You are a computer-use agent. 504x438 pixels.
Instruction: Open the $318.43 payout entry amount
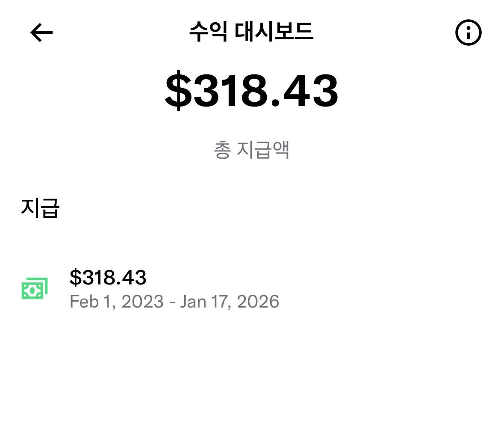[x=108, y=277]
